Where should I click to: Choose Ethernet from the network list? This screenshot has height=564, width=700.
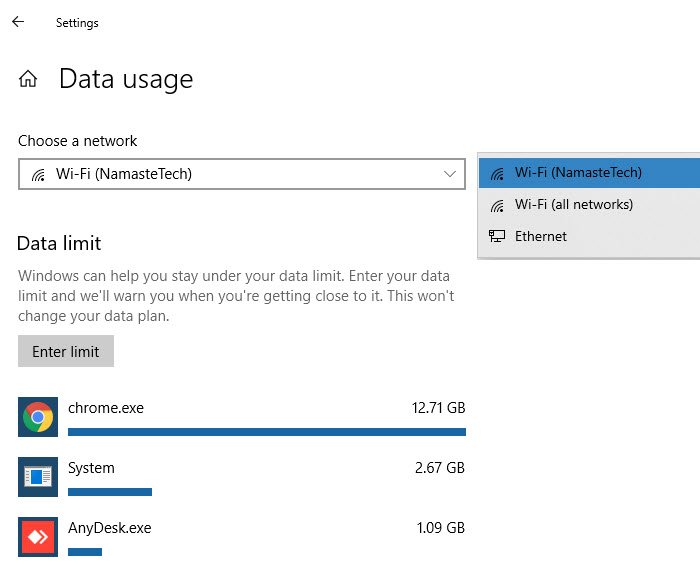[541, 237]
